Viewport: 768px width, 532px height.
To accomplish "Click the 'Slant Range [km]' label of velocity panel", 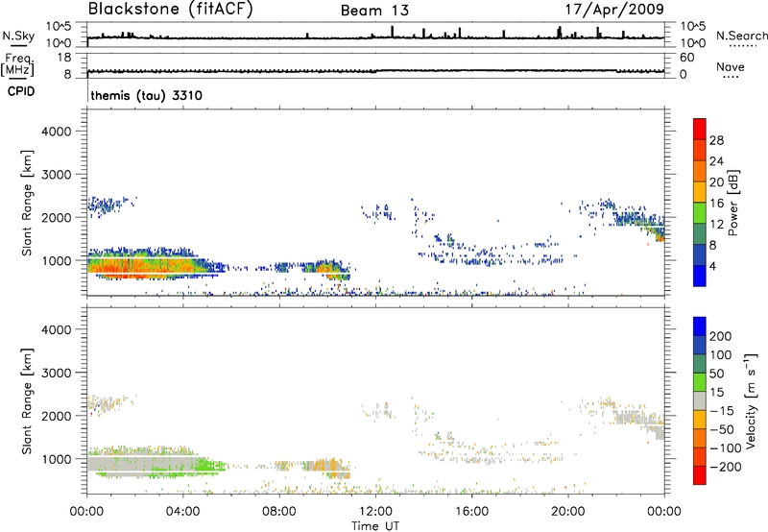I will (27, 401).
